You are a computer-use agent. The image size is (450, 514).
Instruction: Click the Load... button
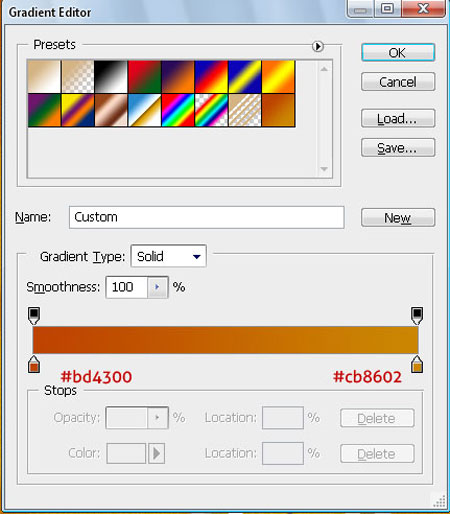coord(398,119)
